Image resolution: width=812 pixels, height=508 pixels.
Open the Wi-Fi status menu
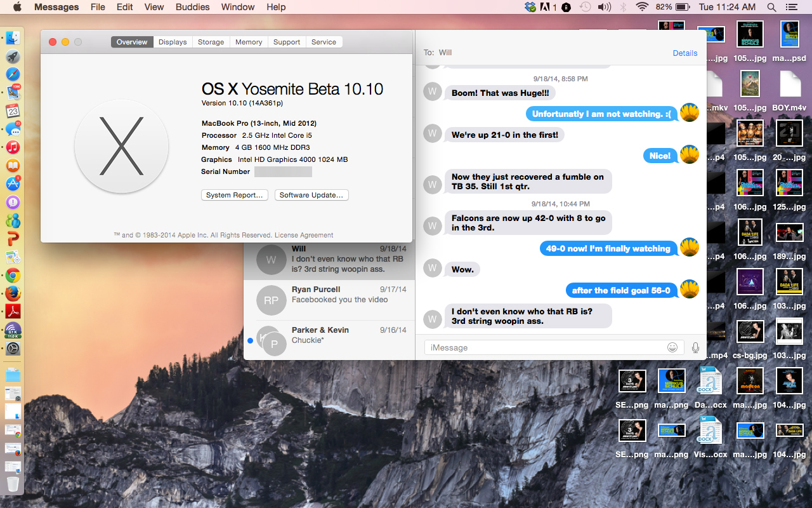pyautogui.click(x=642, y=7)
